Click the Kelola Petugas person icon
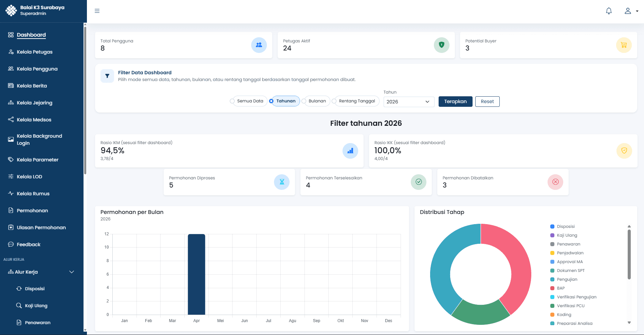The width and height of the screenshot is (644, 335). click(11, 52)
